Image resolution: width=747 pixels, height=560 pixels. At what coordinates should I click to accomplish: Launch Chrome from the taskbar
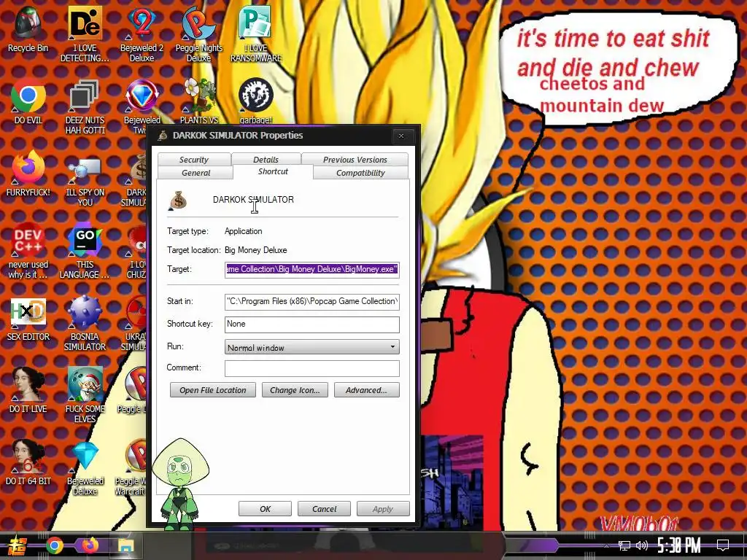pos(54,545)
